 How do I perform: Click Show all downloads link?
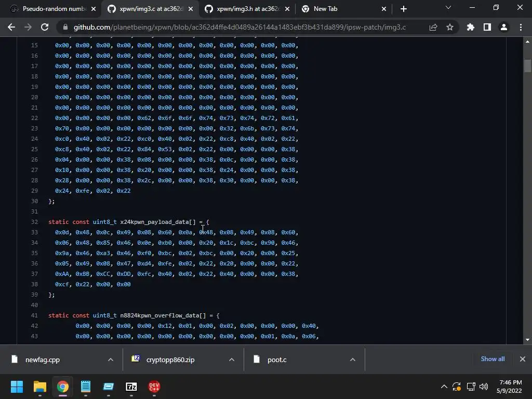click(x=493, y=359)
